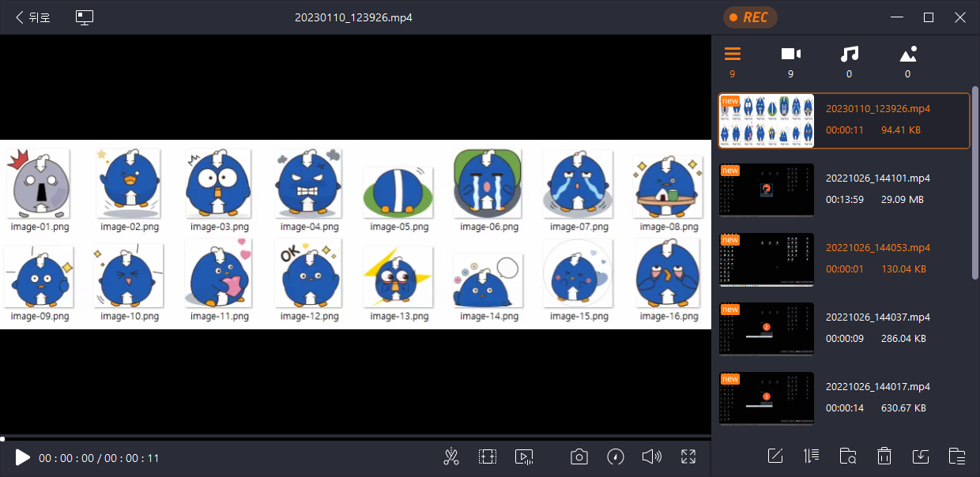
Task: Play the loaded video
Action: coord(23,457)
